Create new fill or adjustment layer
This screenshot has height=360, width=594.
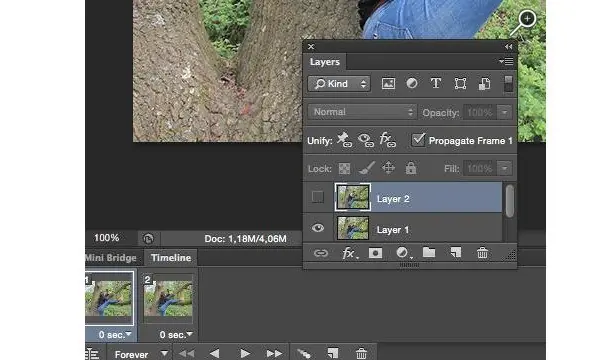point(403,253)
